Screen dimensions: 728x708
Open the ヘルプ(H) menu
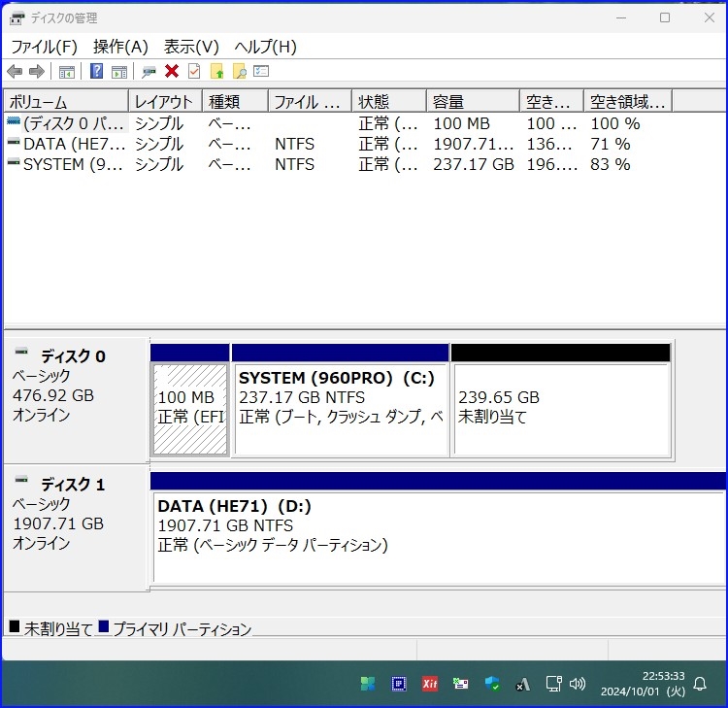pyautogui.click(x=266, y=47)
